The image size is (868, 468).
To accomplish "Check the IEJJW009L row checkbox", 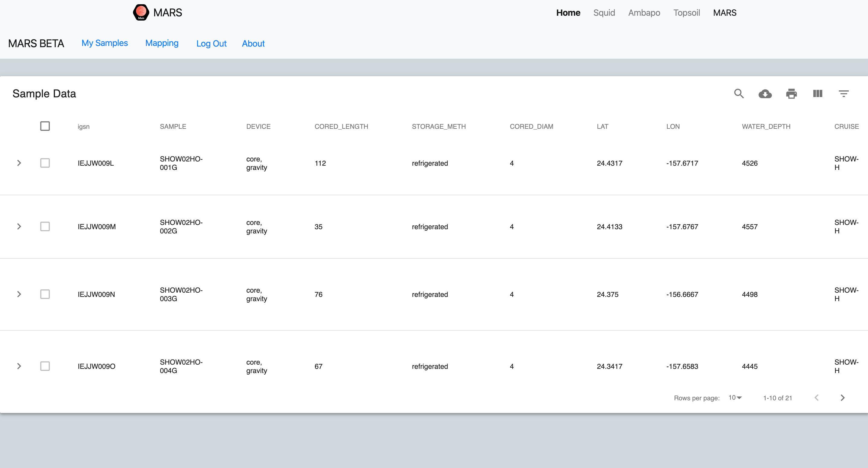I will [45, 163].
